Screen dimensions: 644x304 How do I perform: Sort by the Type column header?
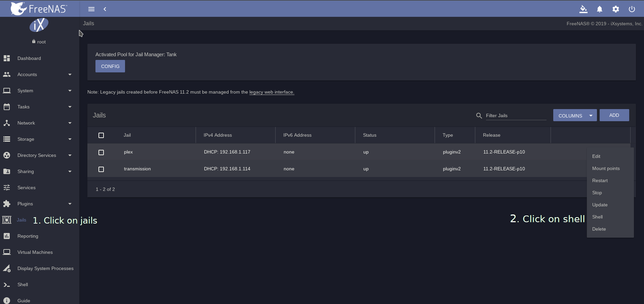coord(448,135)
